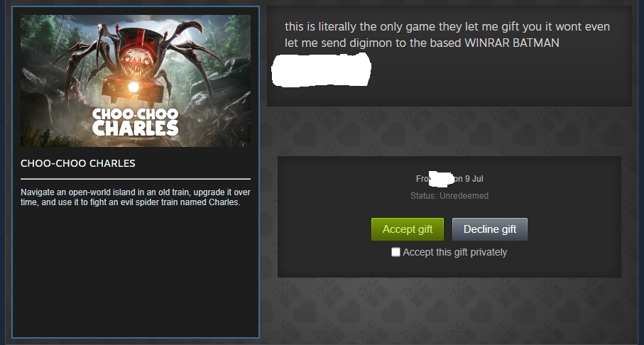
Task: Click the redacted sender name in the From line
Action: point(442,178)
